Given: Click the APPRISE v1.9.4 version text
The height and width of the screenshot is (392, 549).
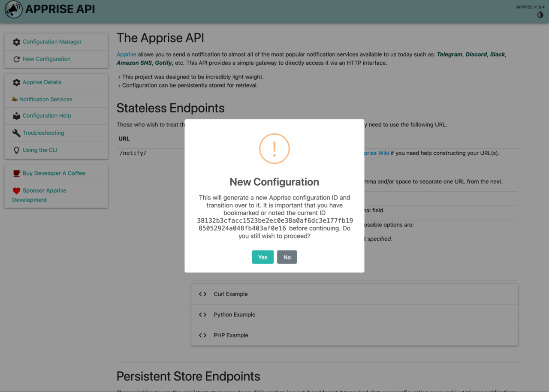Looking at the screenshot, I should (530, 7).
